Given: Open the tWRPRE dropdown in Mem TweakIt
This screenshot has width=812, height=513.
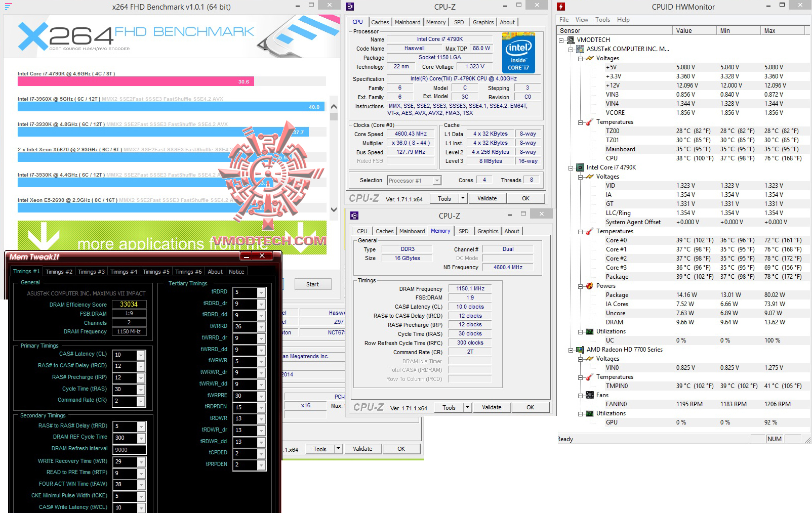Looking at the screenshot, I should [x=261, y=396].
